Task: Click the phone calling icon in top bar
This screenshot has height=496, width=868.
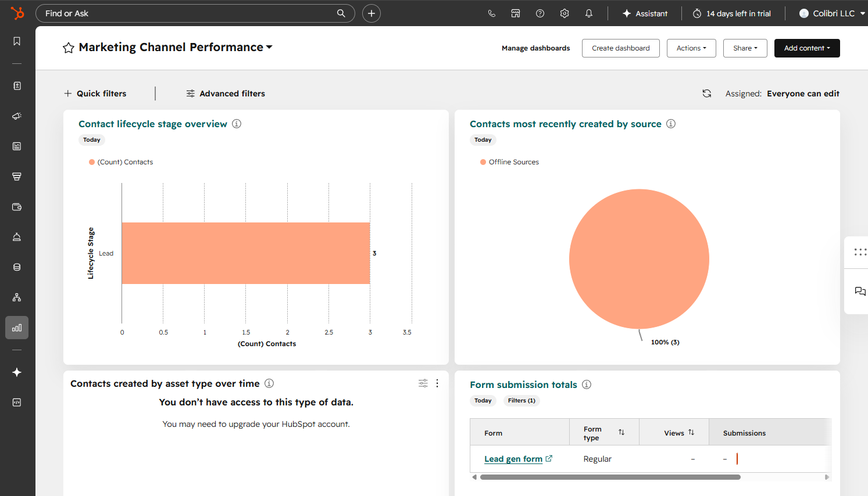Action: pos(491,13)
